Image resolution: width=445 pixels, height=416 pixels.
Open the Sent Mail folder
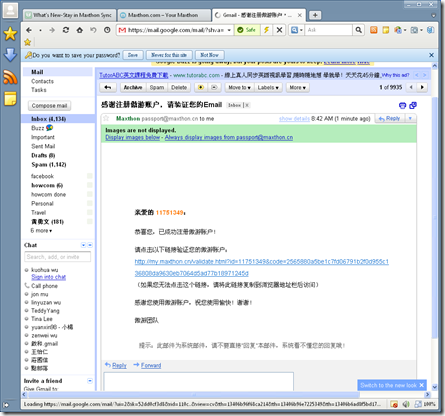(43, 146)
